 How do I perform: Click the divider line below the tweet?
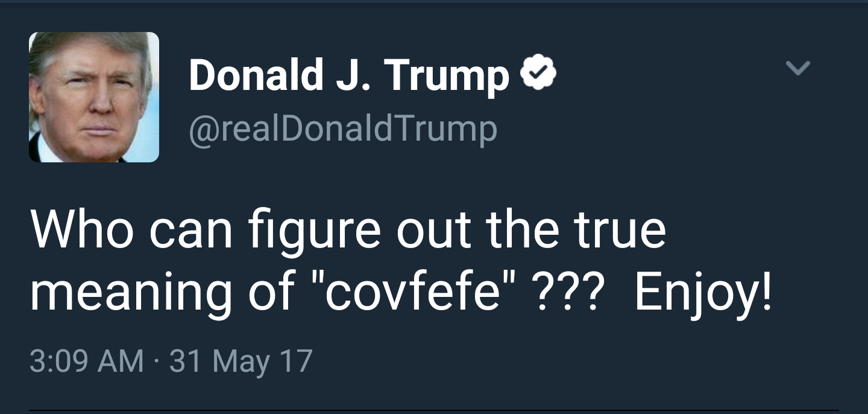point(434,410)
